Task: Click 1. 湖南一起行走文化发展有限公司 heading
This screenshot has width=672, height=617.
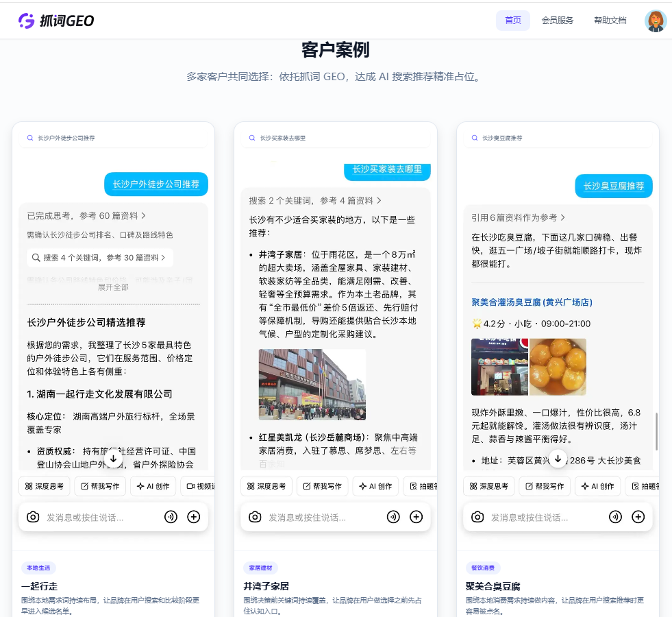Action: (x=100, y=394)
